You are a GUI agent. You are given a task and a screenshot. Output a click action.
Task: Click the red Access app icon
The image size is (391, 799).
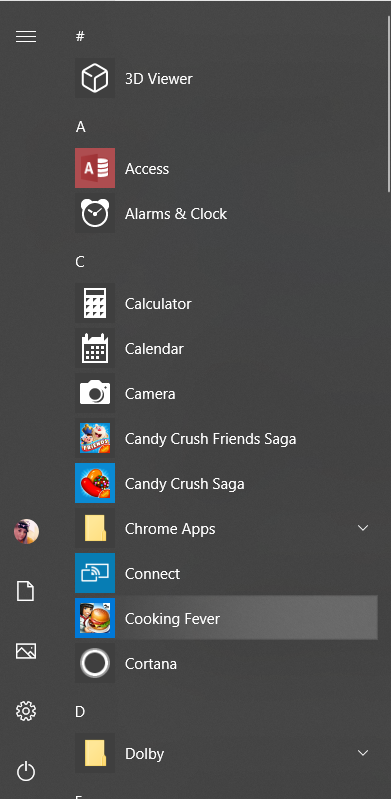click(95, 168)
